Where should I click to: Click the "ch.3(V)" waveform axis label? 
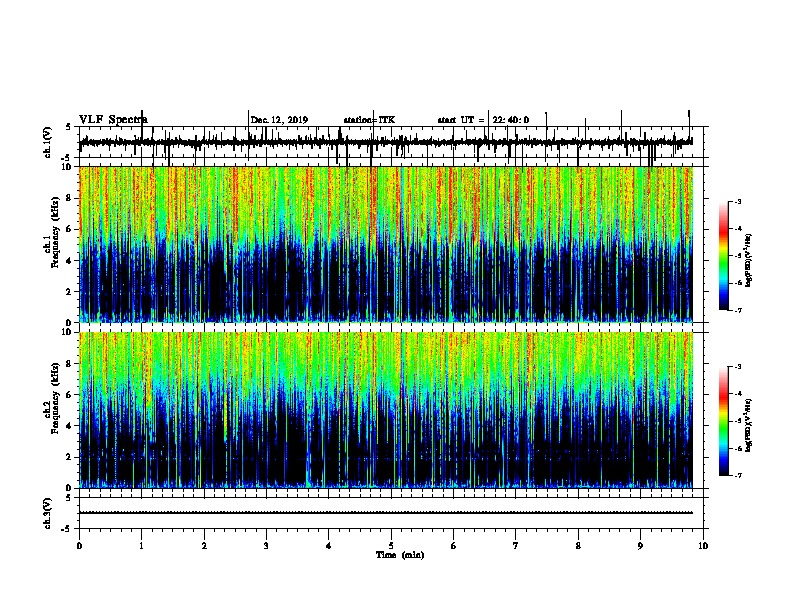[x=48, y=513]
